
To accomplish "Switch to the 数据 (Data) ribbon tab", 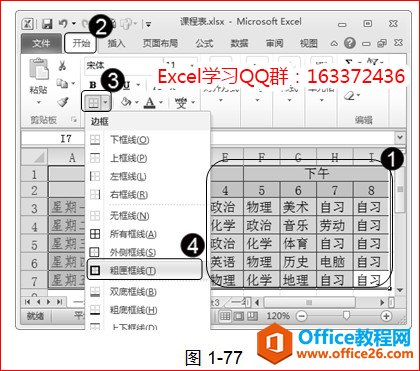I will [239, 43].
